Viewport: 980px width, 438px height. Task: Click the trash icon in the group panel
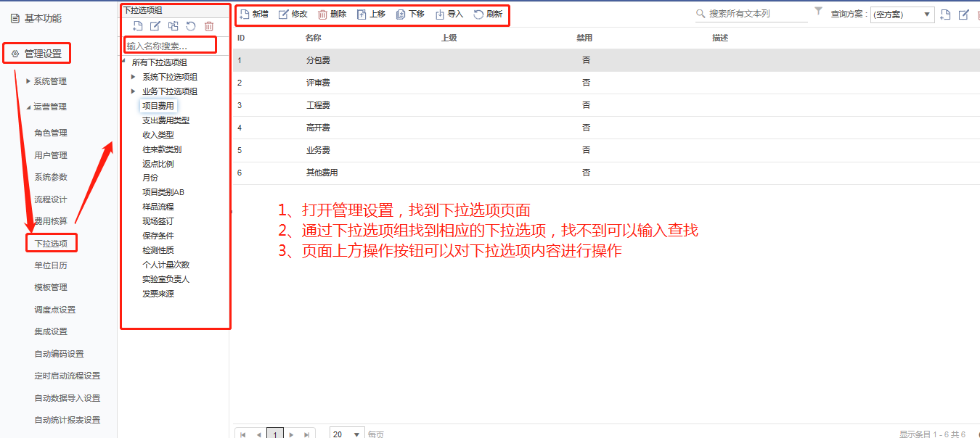tap(208, 26)
